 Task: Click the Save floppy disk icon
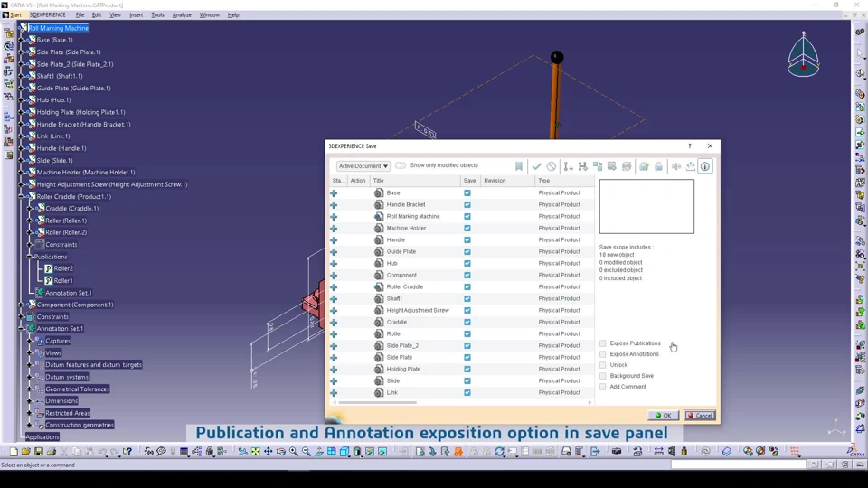[39, 452]
